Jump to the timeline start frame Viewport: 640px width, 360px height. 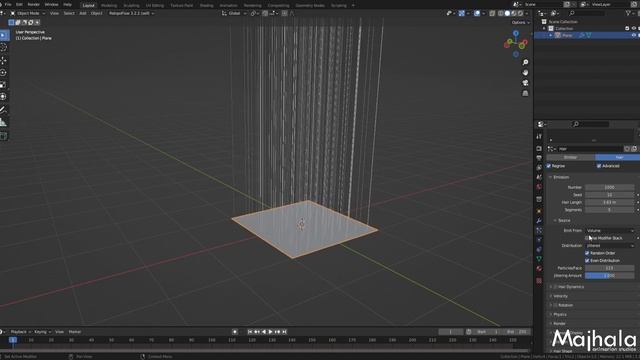click(x=250, y=332)
